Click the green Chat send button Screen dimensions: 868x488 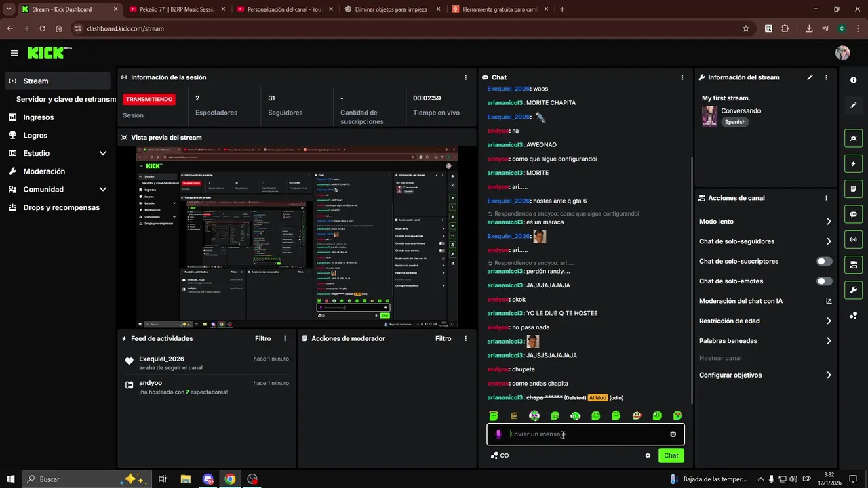coord(671,455)
